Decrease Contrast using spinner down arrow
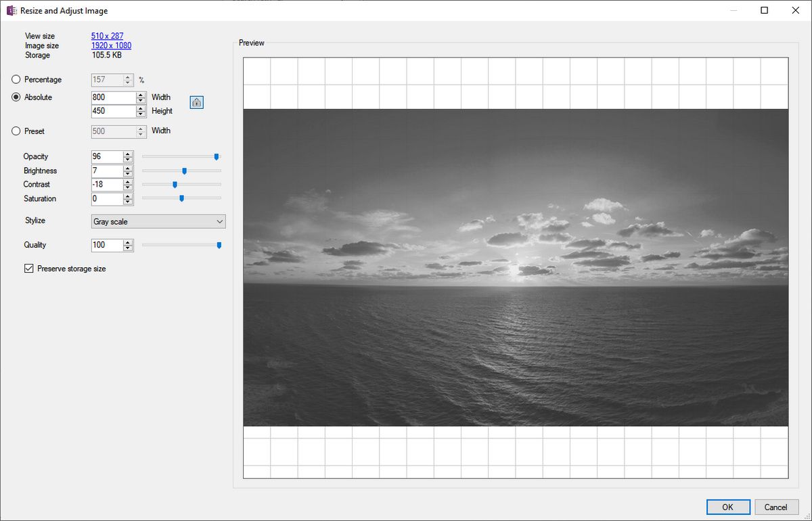The height and width of the screenshot is (521, 812). point(128,187)
